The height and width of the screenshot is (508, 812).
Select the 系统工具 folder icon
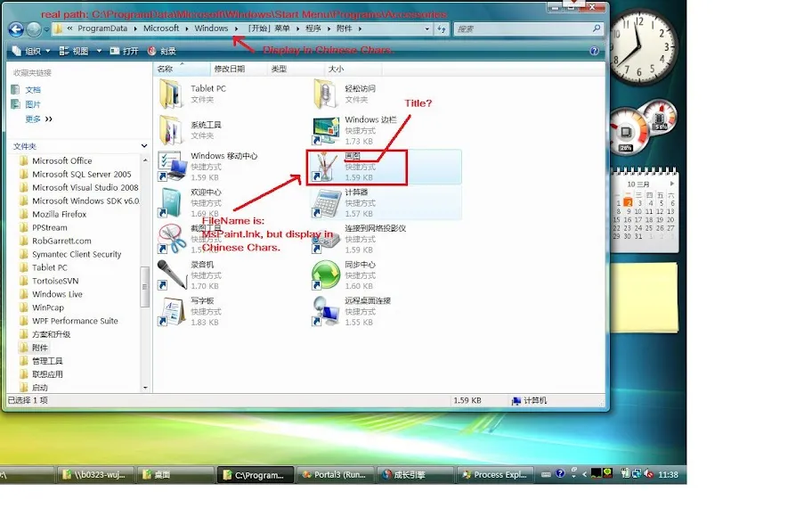point(171,130)
